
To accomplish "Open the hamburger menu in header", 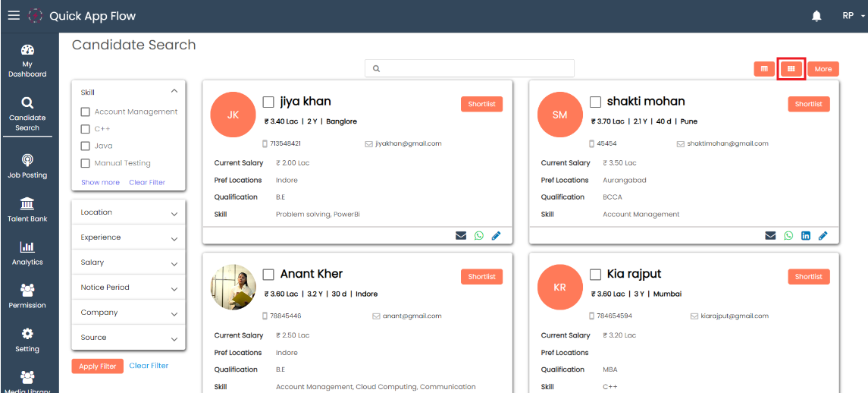I will pos(14,15).
